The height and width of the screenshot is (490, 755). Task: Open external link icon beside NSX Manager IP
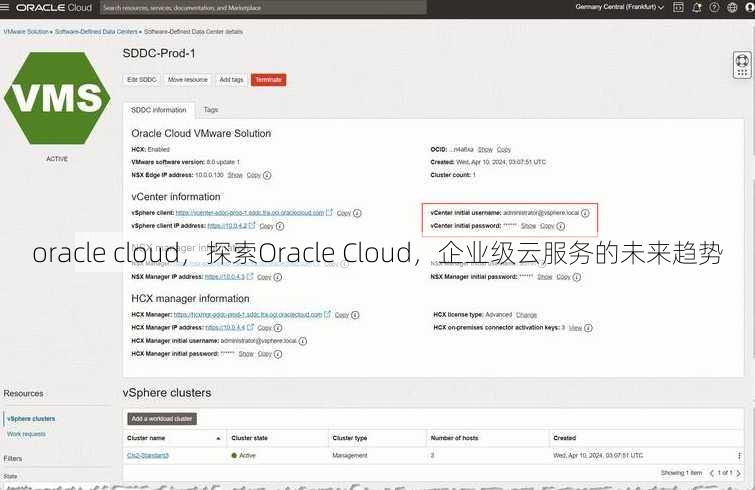(x=250, y=277)
